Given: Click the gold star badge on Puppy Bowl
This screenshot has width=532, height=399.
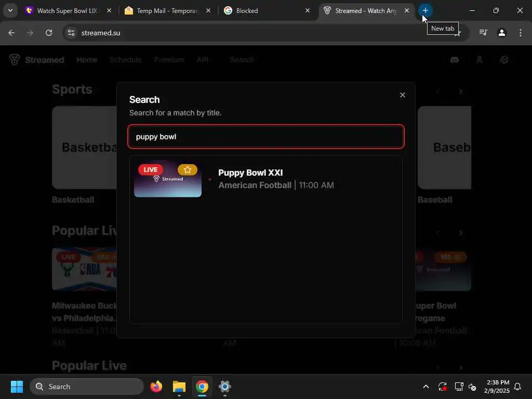Looking at the screenshot, I should (187, 170).
